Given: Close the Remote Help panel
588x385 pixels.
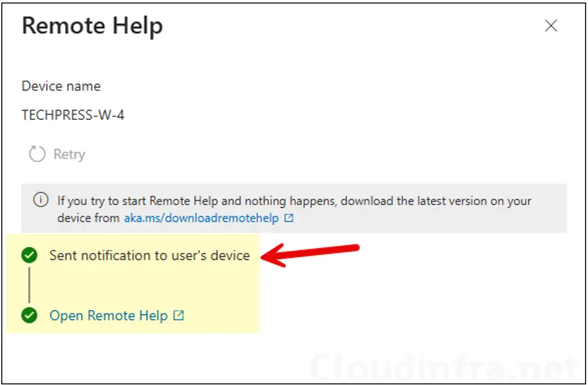Looking at the screenshot, I should [x=551, y=26].
